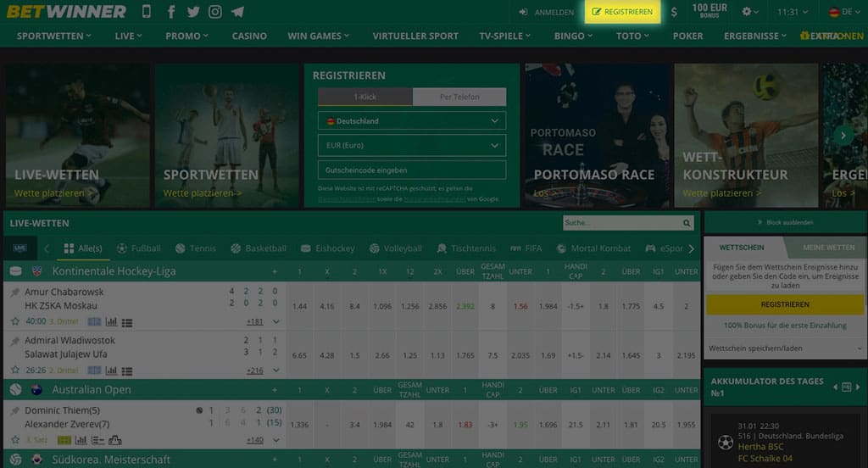868x468 pixels.
Task: Show statistics chart for Amur Chabarowsk match
Action: pos(111,322)
